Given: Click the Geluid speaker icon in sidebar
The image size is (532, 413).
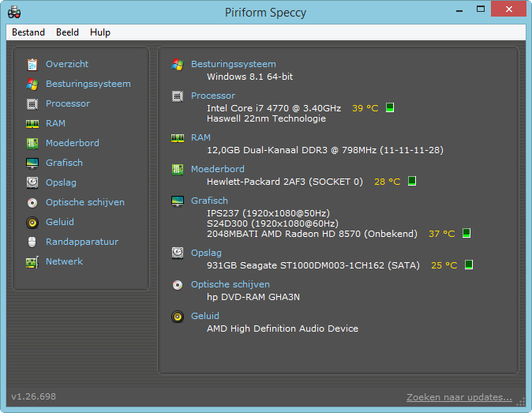Looking at the screenshot, I should (32, 222).
